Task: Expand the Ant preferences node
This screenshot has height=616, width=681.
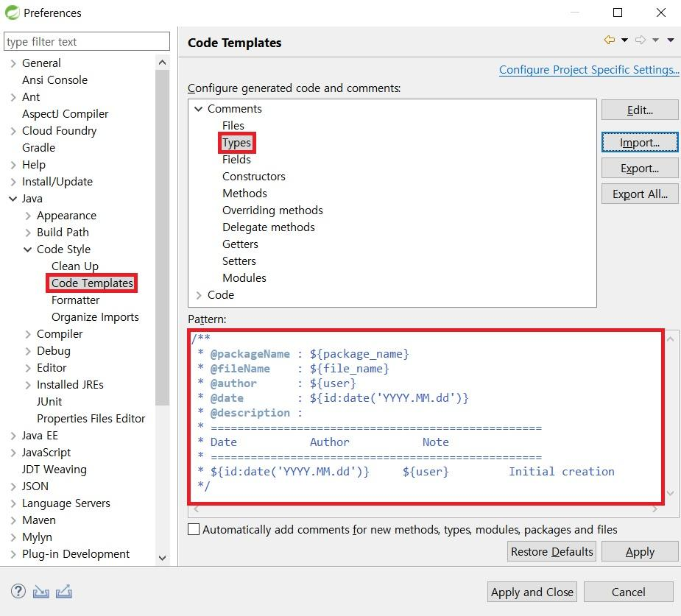Action: 13,97
